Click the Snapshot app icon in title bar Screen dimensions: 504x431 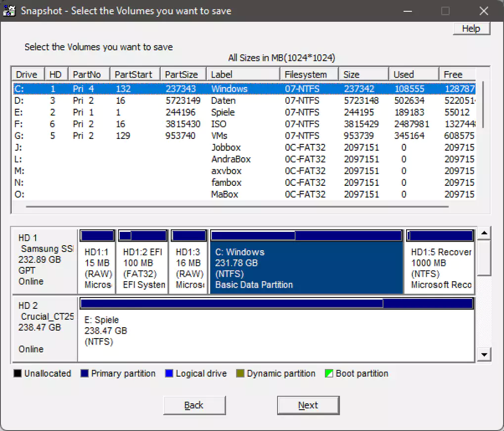point(9,11)
